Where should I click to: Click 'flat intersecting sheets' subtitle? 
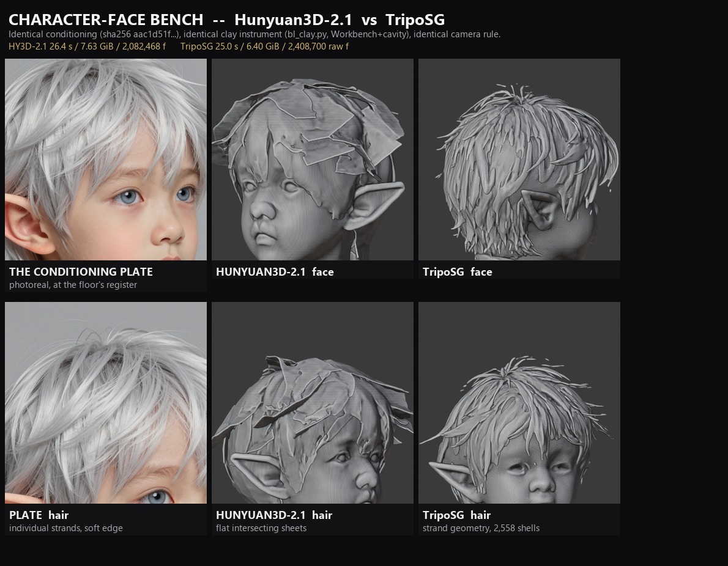261,528
